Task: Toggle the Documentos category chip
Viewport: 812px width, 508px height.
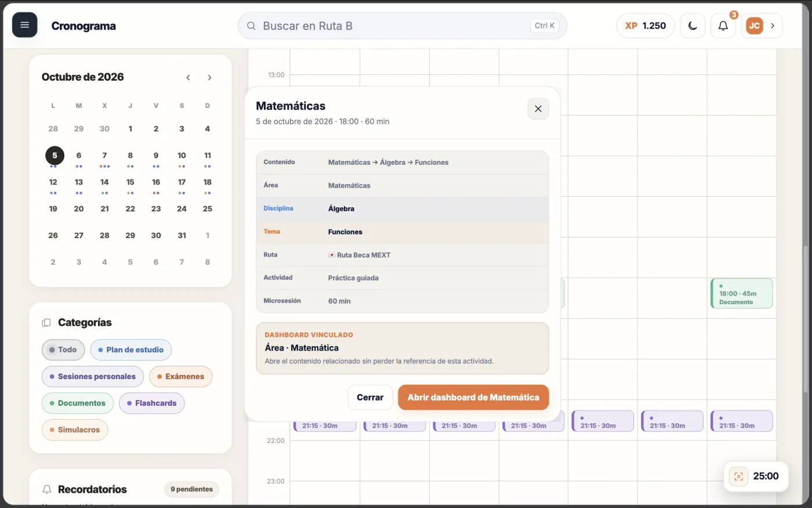Action: click(x=78, y=403)
